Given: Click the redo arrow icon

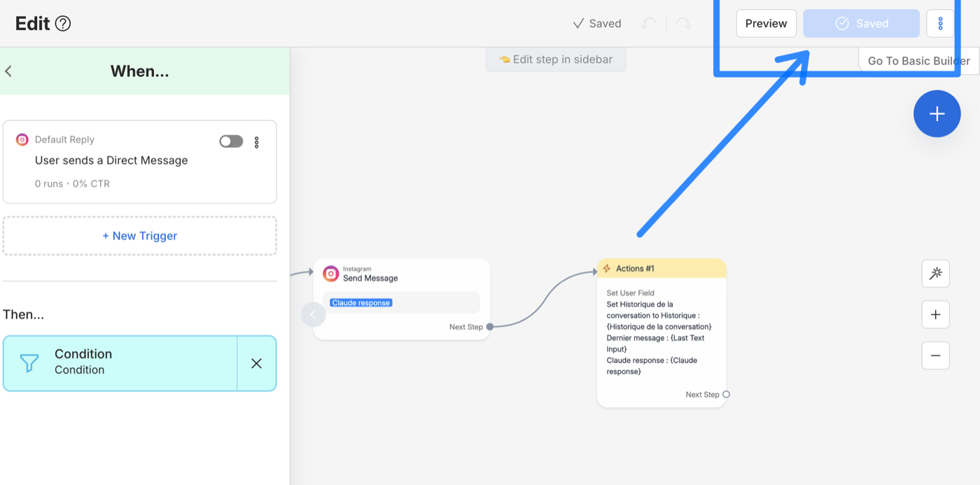Looking at the screenshot, I should pos(684,24).
